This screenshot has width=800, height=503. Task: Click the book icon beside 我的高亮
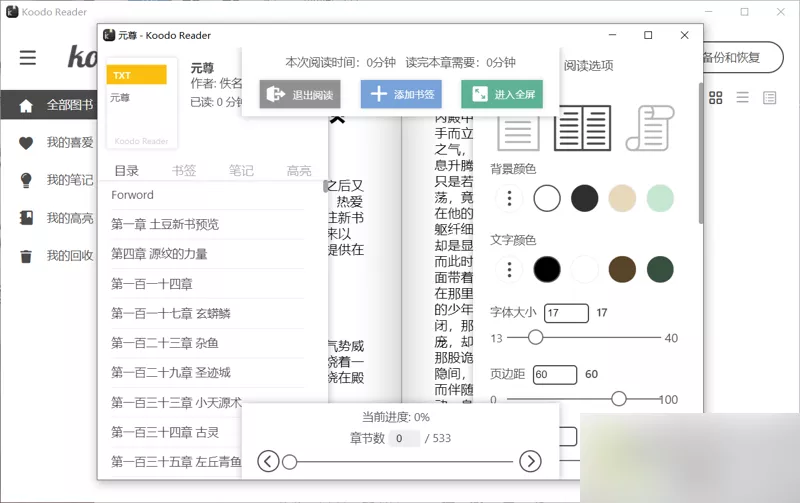click(x=26, y=218)
